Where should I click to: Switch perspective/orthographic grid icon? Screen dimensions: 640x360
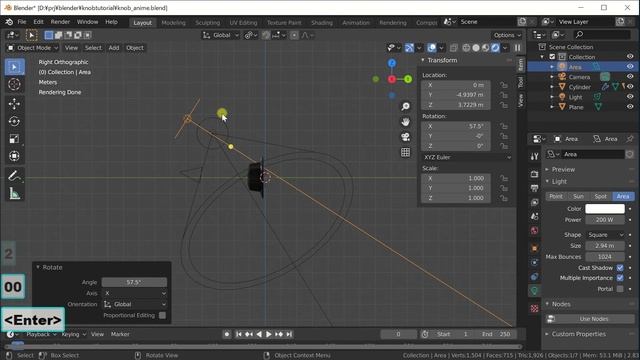(405, 152)
